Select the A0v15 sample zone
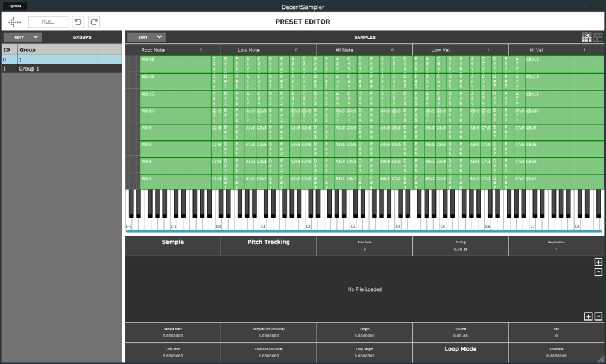 [176, 64]
